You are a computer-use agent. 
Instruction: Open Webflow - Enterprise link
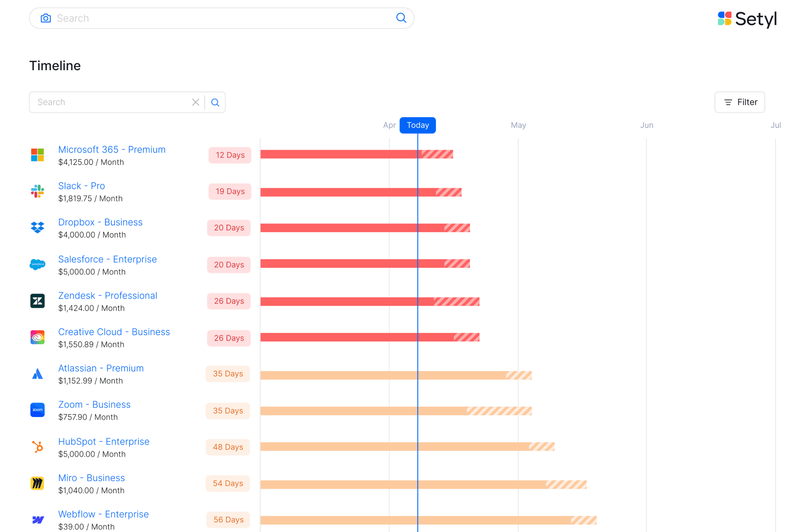click(103, 514)
